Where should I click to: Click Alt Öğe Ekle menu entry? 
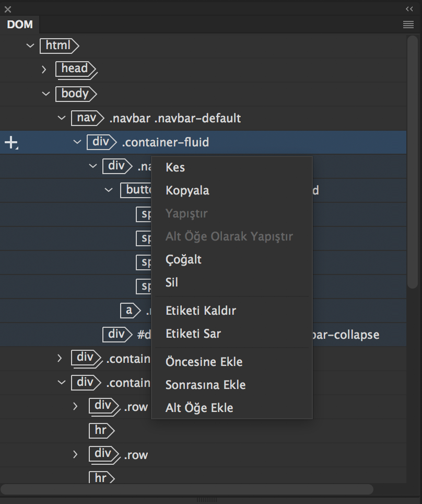198,408
